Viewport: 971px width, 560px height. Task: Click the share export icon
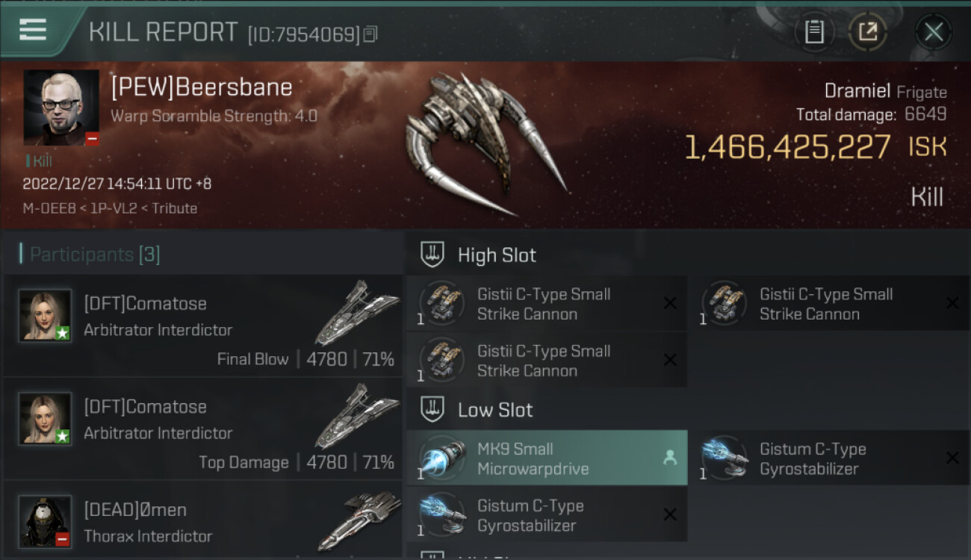(x=868, y=31)
